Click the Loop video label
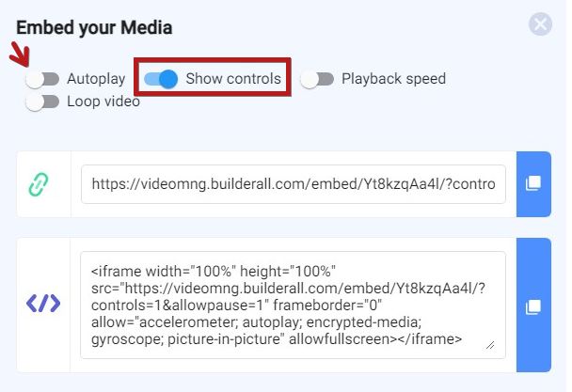The height and width of the screenshot is (392, 572). point(103,102)
